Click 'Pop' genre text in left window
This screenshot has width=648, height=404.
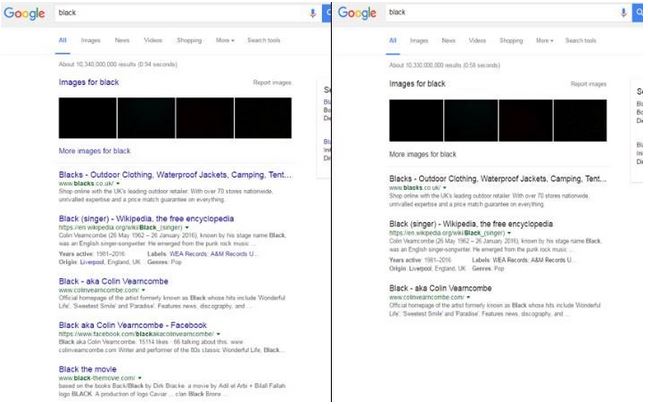point(176,262)
